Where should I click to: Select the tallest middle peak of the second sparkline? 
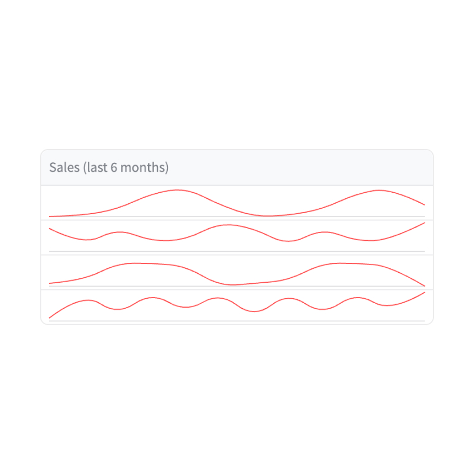point(228,225)
